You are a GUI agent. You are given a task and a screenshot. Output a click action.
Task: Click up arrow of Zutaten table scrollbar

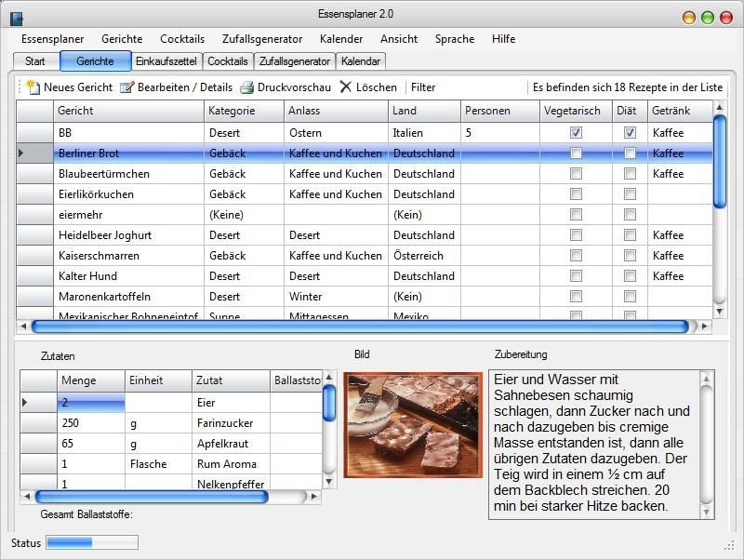328,378
